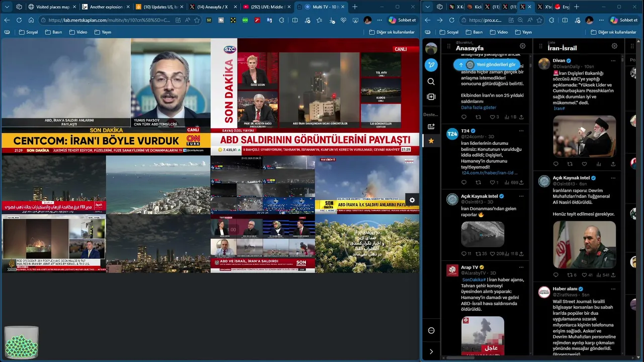This screenshot has width=644, height=362.
Task: Select the Al Jazeera stream tile
Action: 54,244
